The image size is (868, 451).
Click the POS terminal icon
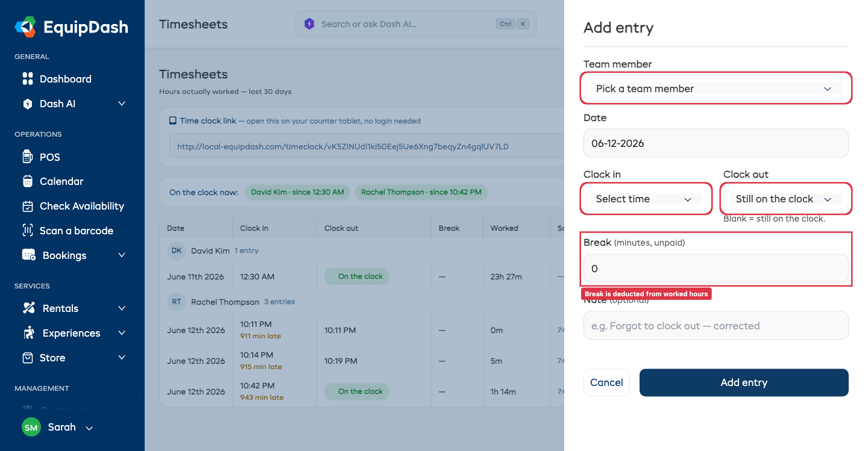pos(27,157)
